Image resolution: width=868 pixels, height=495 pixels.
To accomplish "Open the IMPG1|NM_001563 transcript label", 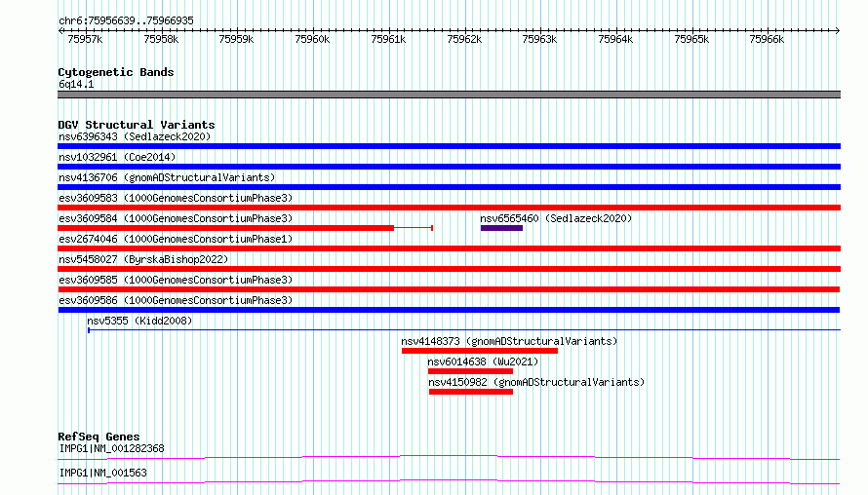I will click(103, 473).
